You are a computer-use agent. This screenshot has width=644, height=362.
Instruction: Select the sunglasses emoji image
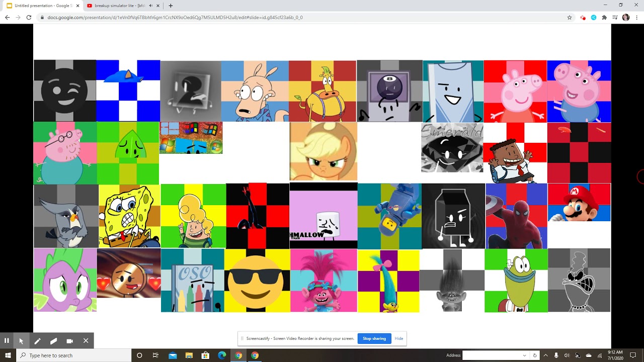pyautogui.click(x=257, y=281)
